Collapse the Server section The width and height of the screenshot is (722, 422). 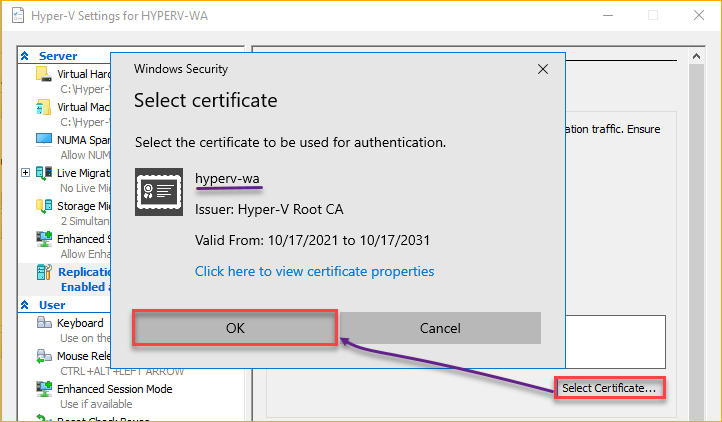(25, 56)
